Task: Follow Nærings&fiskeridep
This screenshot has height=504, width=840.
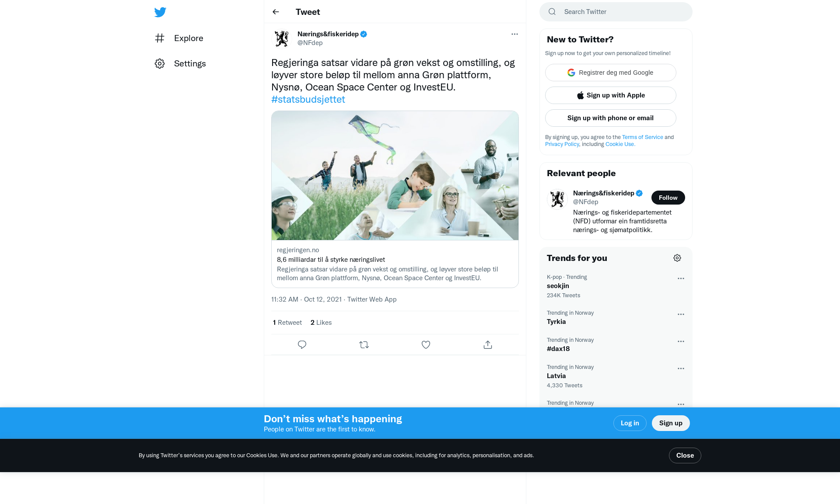Action: 668,198
